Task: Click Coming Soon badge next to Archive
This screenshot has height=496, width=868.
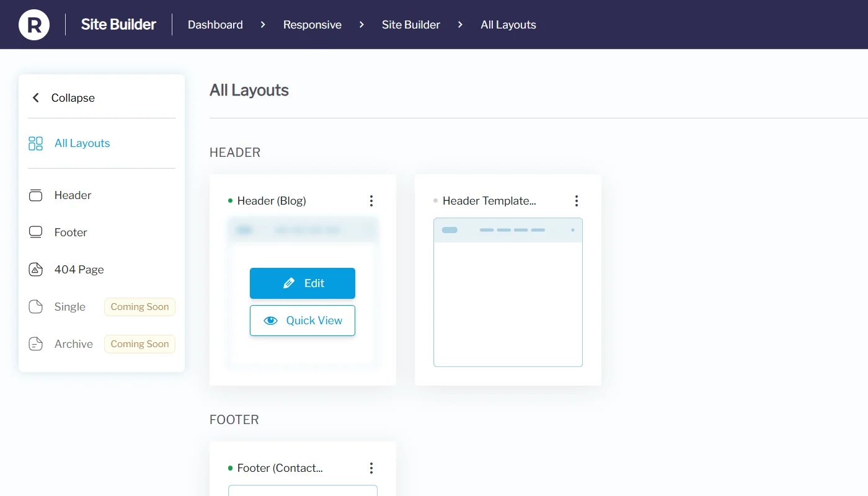Action: 139,344
